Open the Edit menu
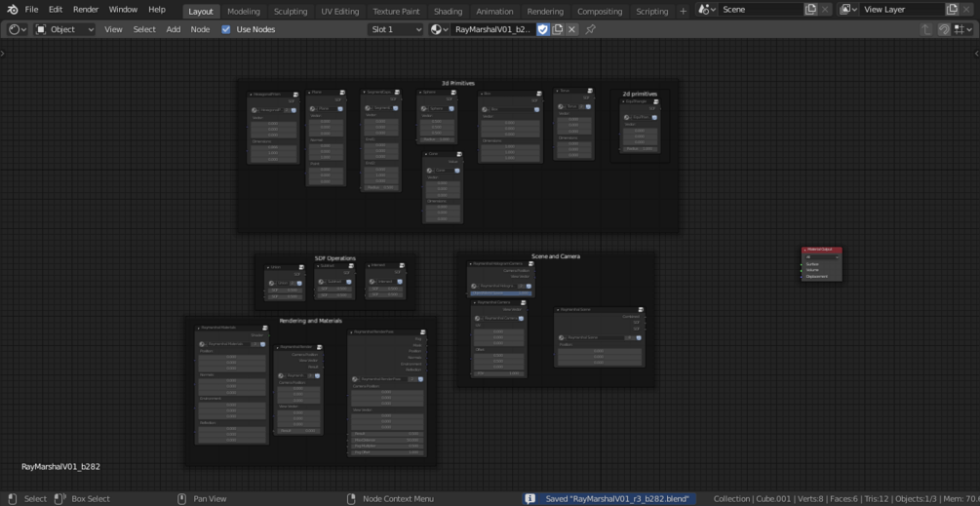This screenshot has width=980, height=506. click(x=56, y=10)
